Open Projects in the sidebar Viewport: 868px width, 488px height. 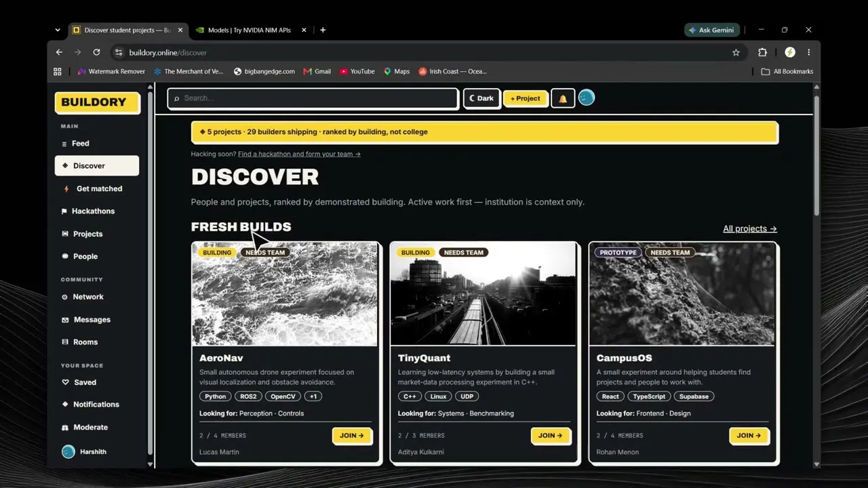97,234
